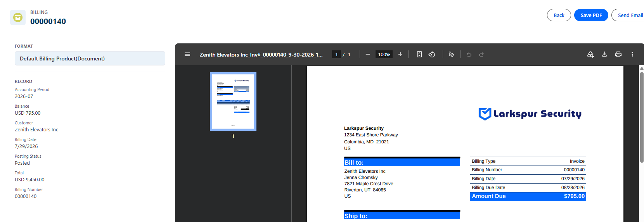The height and width of the screenshot is (222, 644).
Task: Click the 100% zoom level field
Action: (x=384, y=55)
